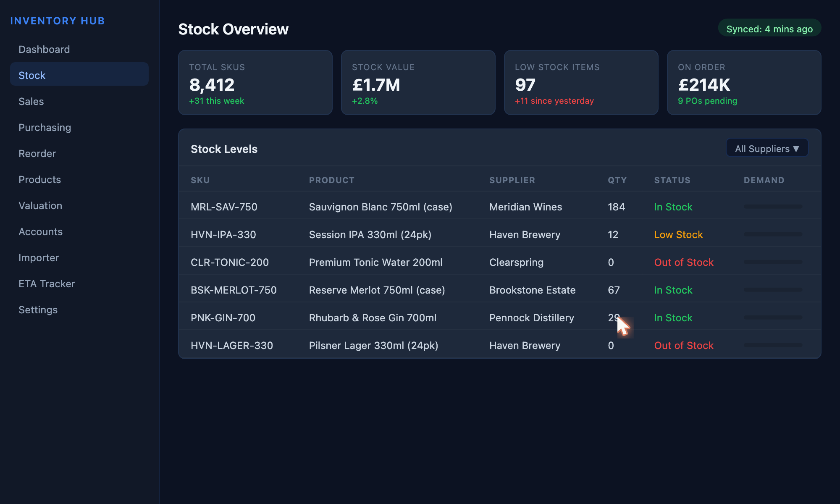The image size is (840, 504).
Task: Click Pilsner Lager 330ml (24pk) product
Action: coord(374,346)
